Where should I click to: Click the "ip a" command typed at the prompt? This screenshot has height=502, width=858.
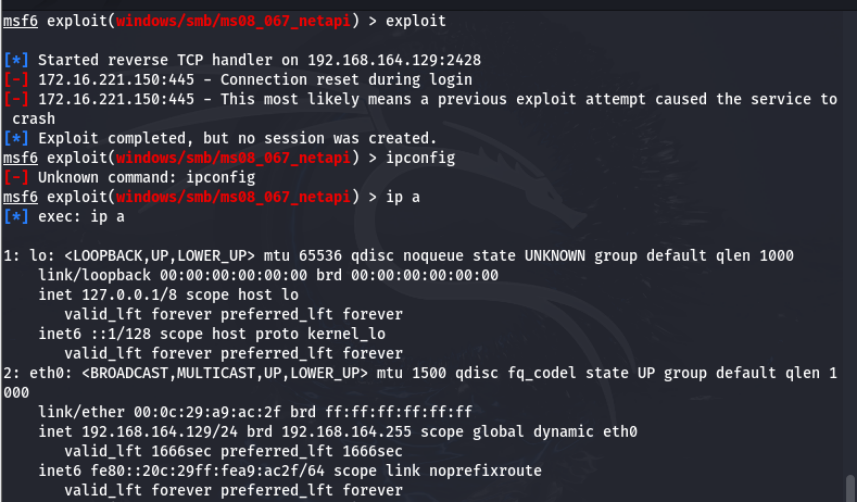click(x=403, y=197)
